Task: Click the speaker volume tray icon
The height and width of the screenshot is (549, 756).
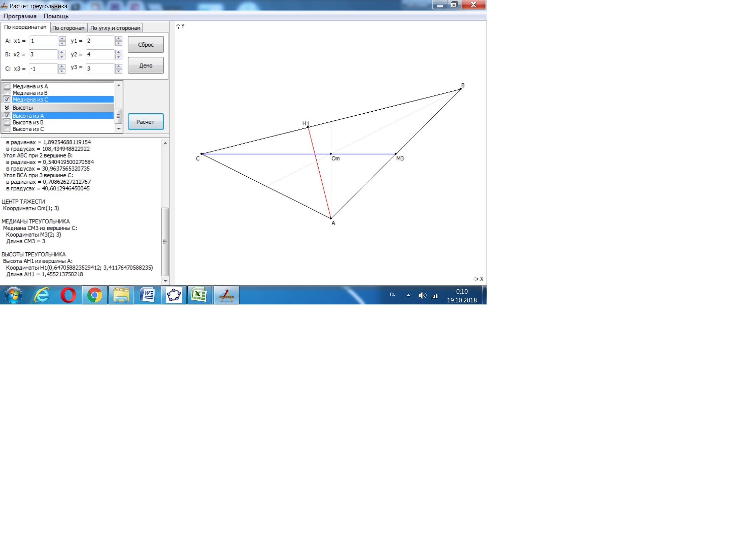Action: pyautogui.click(x=422, y=296)
